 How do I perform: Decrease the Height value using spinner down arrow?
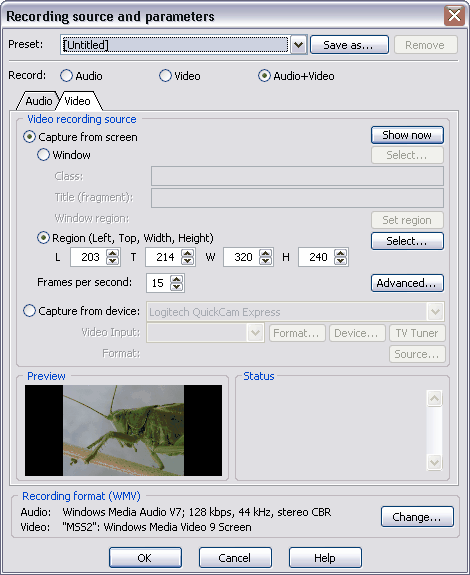[341, 261]
